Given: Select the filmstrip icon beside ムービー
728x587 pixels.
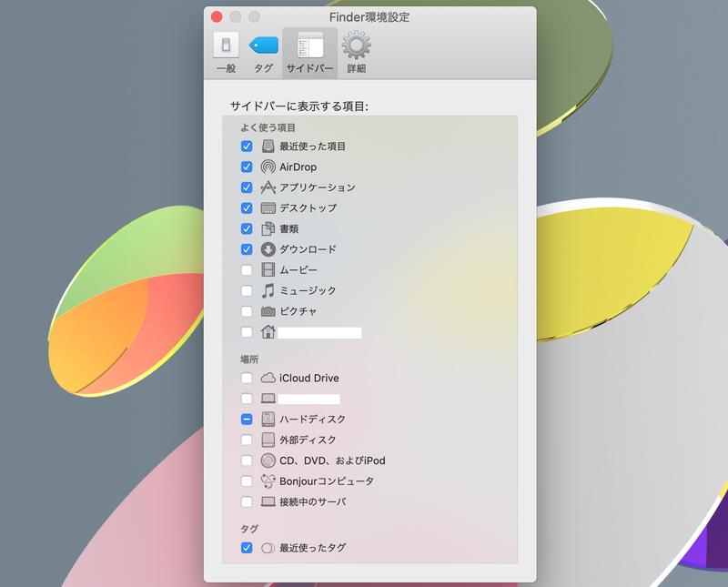Looking at the screenshot, I should [268, 269].
